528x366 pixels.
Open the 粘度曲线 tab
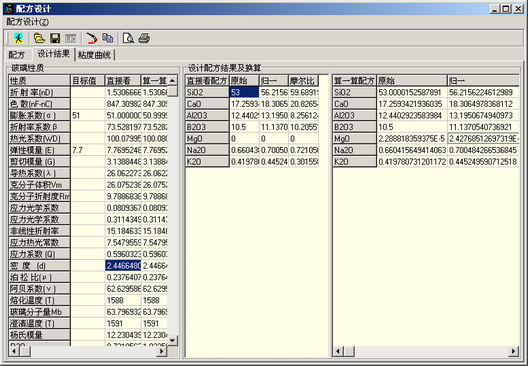click(95, 55)
